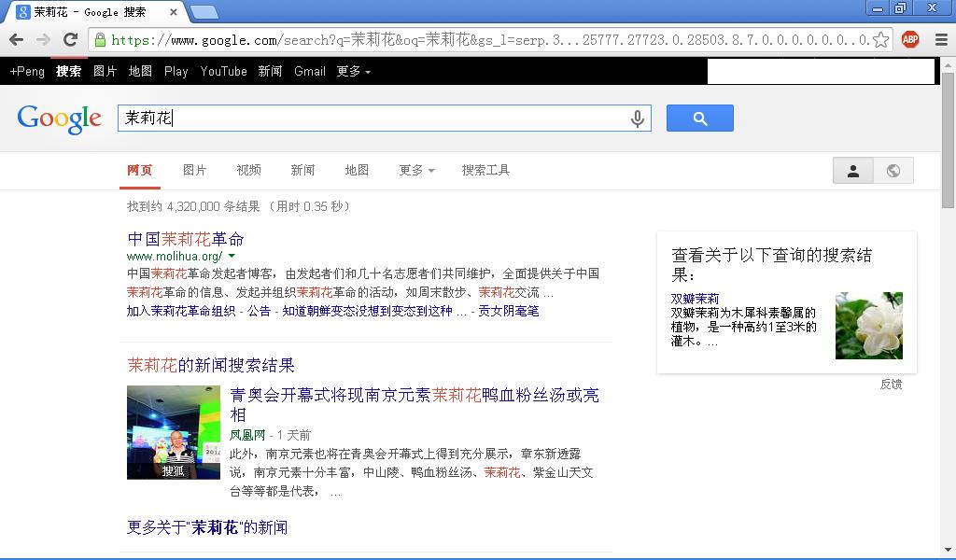Open the 公告 sitelink

coord(259,311)
